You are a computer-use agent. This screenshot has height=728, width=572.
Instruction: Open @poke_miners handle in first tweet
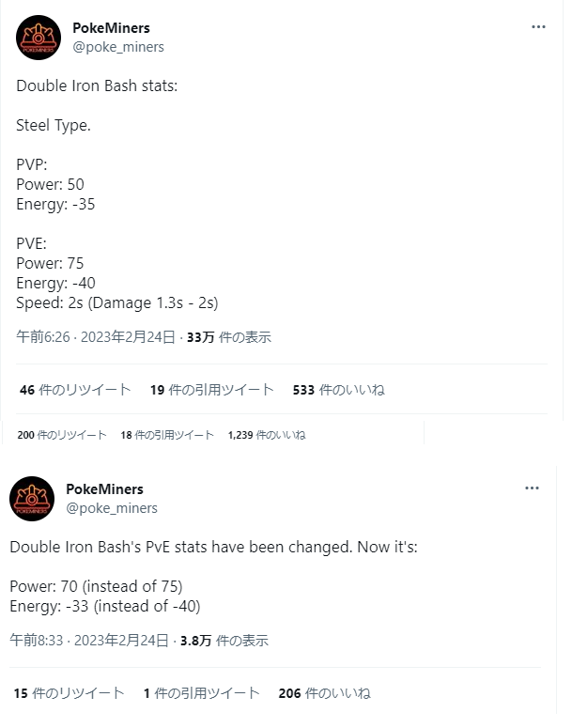(x=118, y=47)
